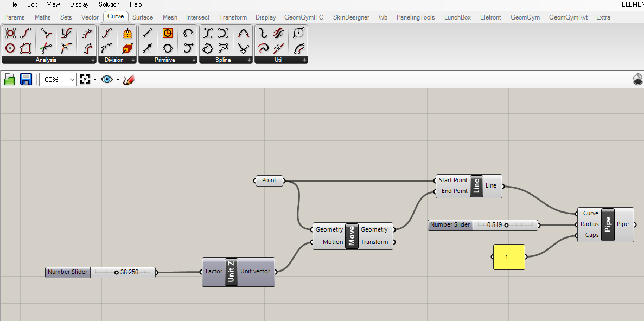Image resolution: width=644 pixels, height=321 pixels.
Task: Select the red sketch pen tool
Action: pos(129,80)
